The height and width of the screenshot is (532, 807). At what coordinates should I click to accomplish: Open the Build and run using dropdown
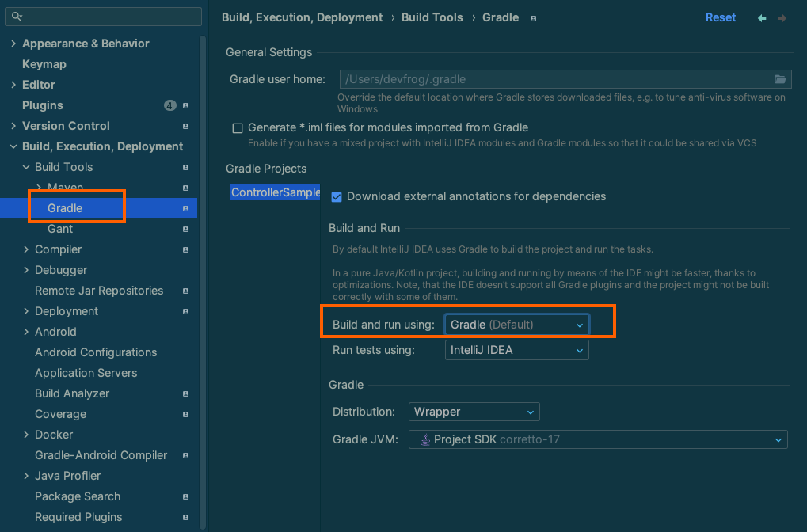pyautogui.click(x=516, y=325)
